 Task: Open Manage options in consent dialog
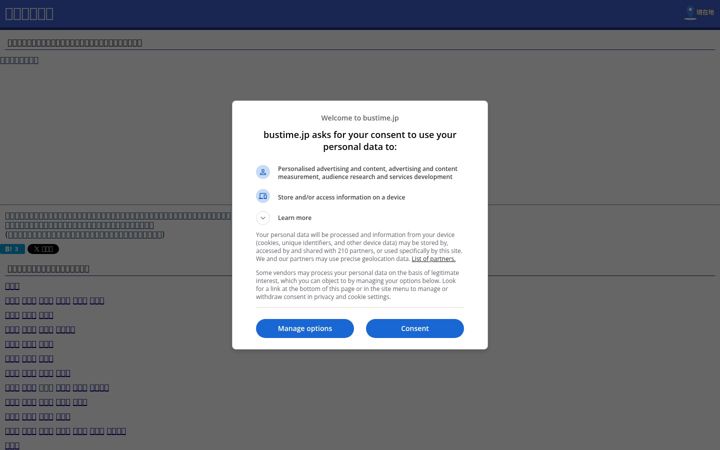point(305,328)
